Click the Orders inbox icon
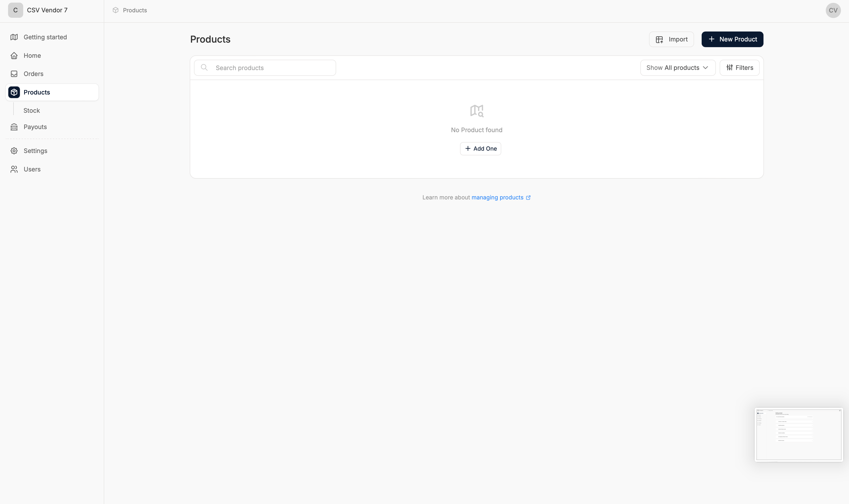 (x=14, y=74)
